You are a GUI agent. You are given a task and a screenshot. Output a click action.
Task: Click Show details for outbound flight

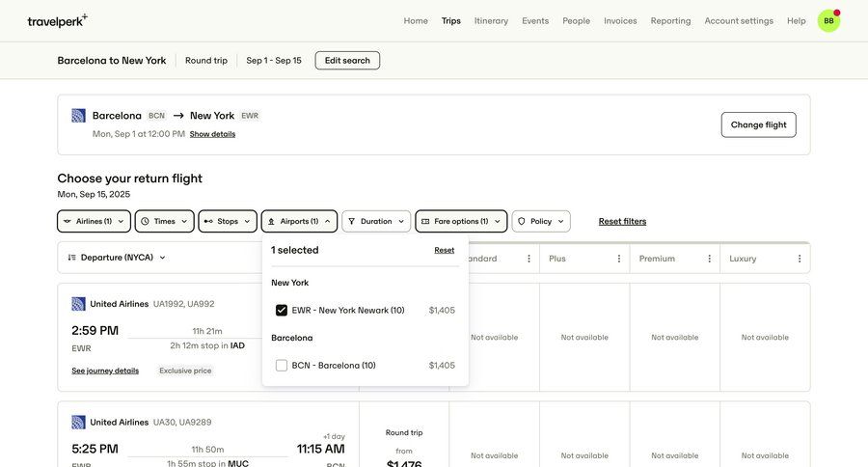pyautogui.click(x=212, y=134)
